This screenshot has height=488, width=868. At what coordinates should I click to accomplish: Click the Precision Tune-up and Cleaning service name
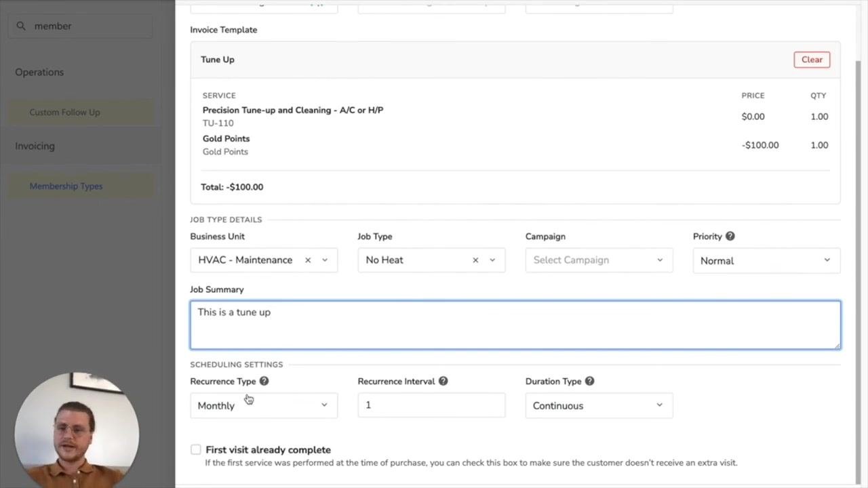click(293, 110)
